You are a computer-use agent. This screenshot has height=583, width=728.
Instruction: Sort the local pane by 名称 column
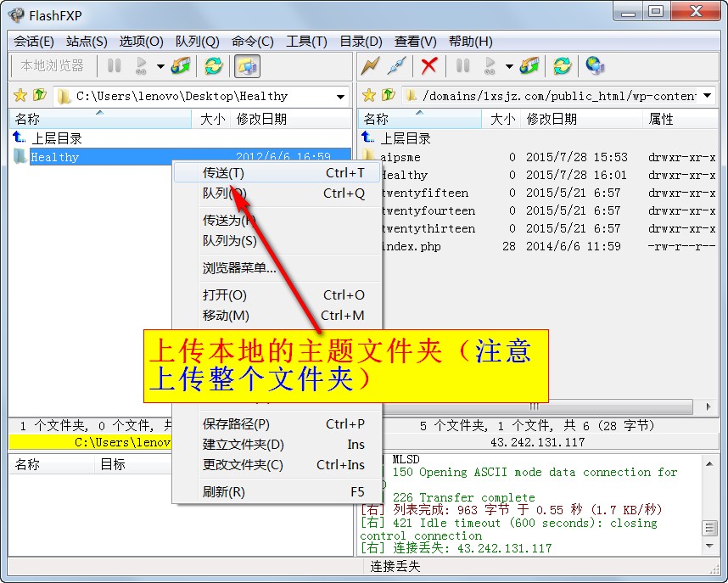click(100, 119)
